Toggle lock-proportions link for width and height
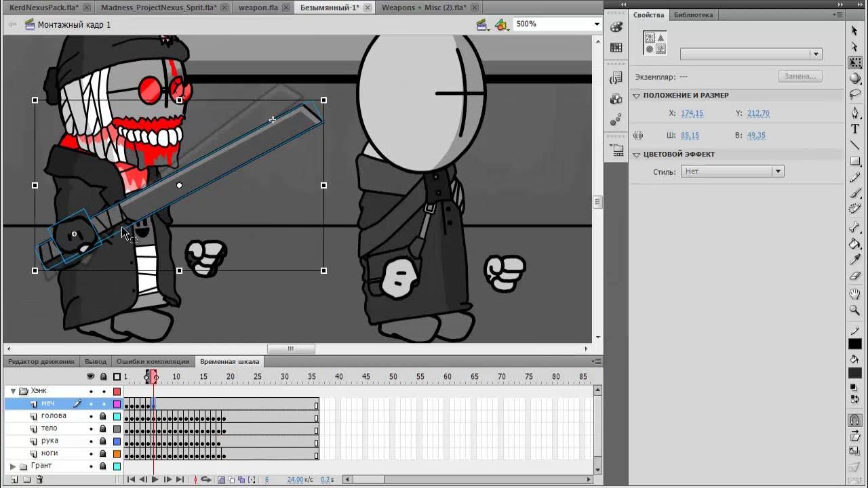 (x=638, y=136)
